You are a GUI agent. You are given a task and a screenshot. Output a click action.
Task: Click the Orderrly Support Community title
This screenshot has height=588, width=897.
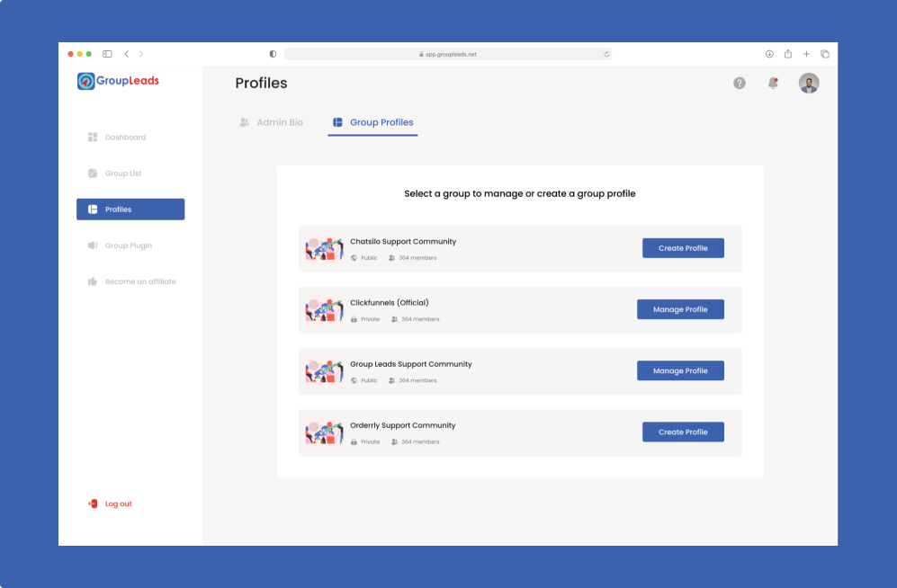[x=403, y=425]
